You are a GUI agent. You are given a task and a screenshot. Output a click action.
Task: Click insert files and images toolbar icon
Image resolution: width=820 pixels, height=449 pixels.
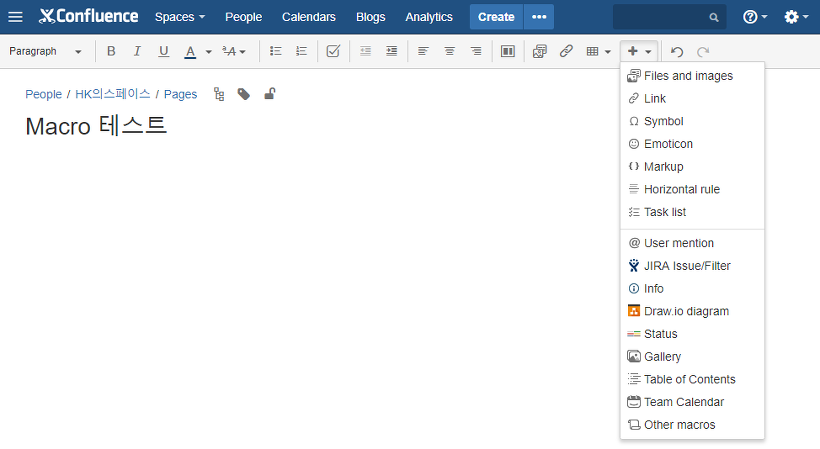pos(540,51)
